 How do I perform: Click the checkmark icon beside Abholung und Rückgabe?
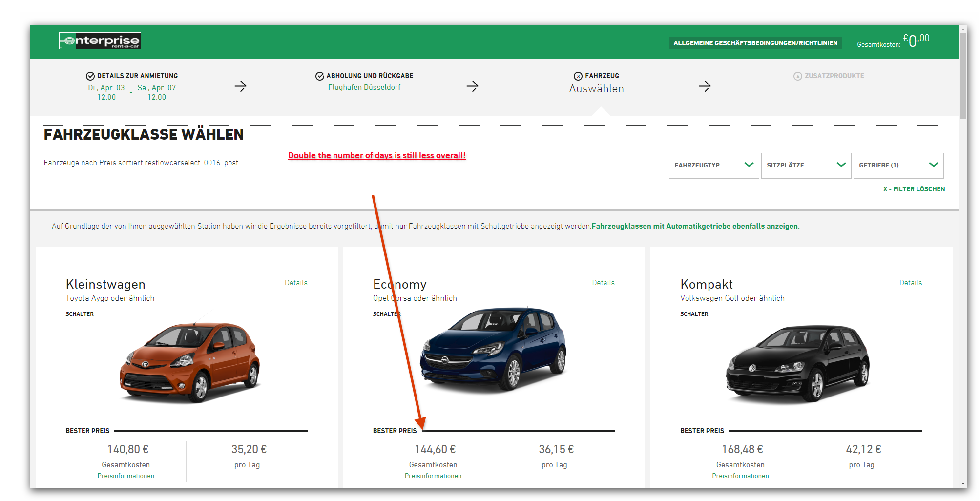320,76
